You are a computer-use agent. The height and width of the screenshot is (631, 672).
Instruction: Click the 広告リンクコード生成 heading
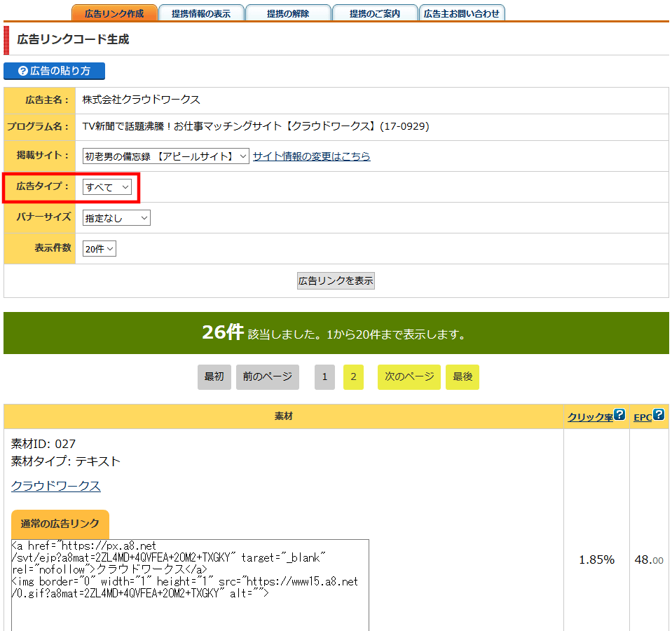(73, 39)
